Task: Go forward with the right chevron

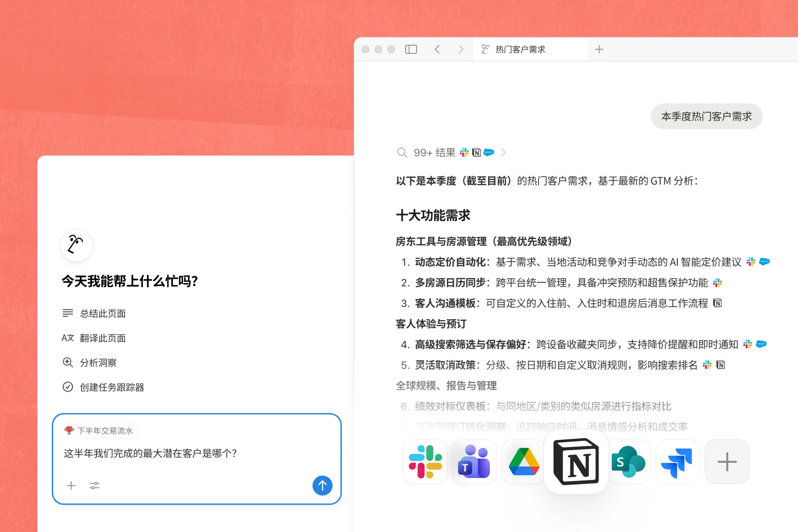Action: click(x=461, y=49)
